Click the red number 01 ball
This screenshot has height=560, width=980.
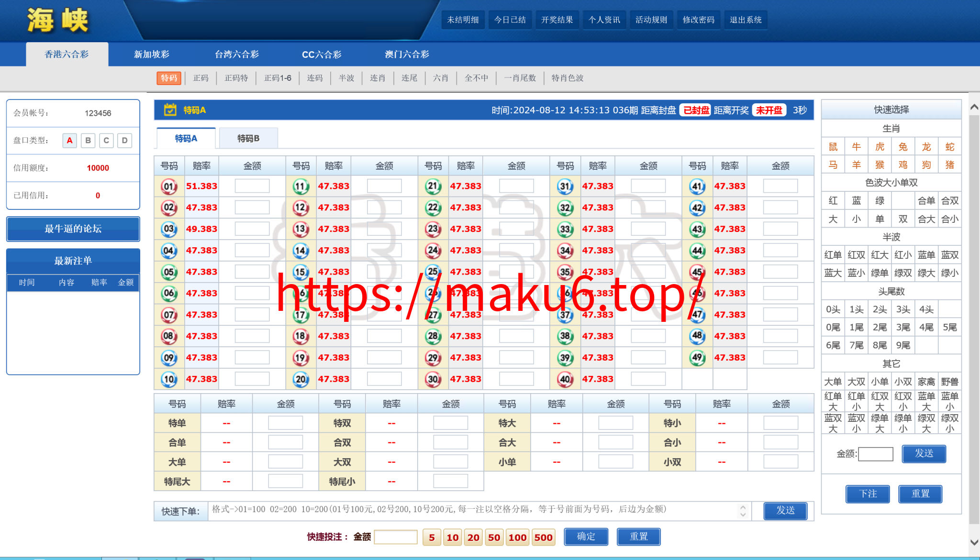pos(169,186)
